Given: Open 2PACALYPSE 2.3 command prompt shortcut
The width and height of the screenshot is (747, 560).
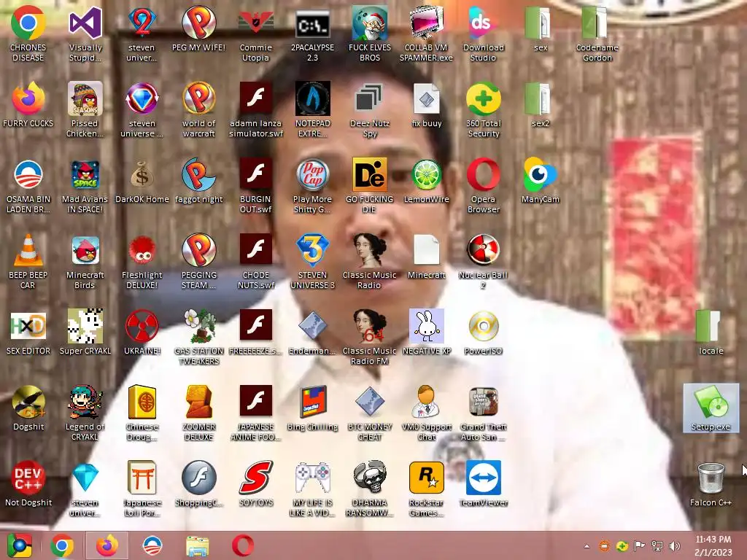Looking at the screenshot, I should click(312, 34).
